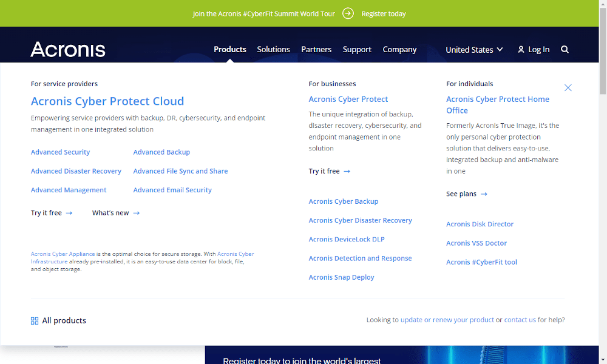The width and height of the screenshot is (607, 364).
Task: Open Acronis Cyber Disaster Recovery
Action: coord(360,220)
